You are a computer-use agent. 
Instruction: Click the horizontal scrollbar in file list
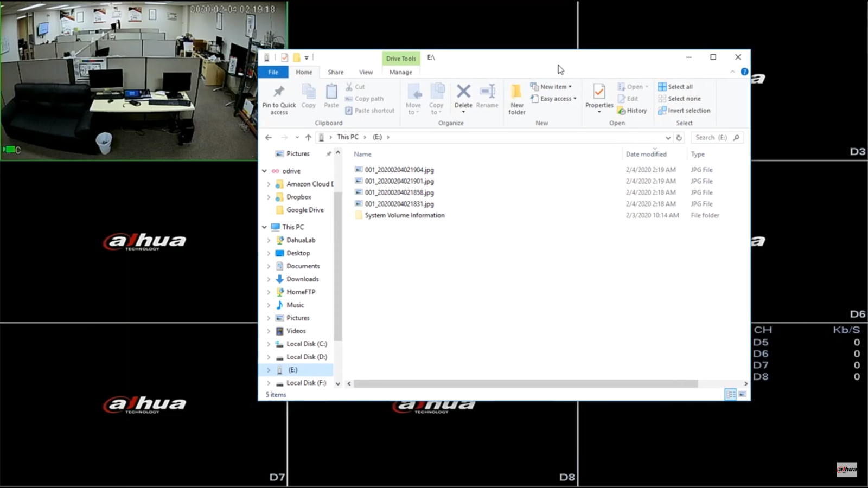(526, 384)
